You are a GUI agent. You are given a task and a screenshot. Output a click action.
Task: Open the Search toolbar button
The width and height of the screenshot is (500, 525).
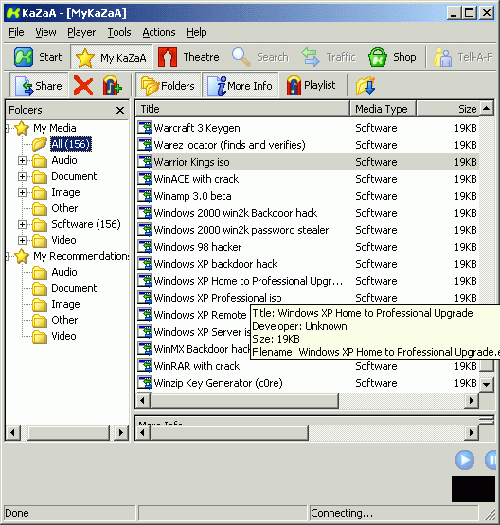[x=260, y=57]
